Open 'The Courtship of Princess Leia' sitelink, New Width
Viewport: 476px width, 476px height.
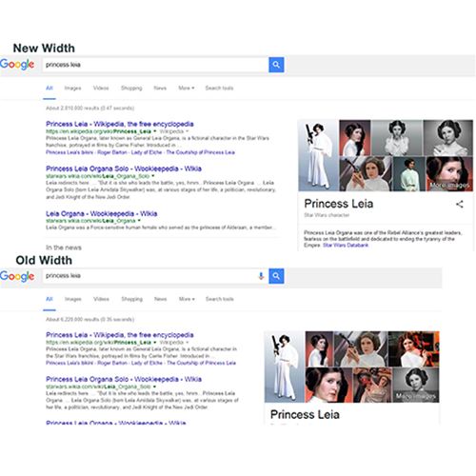201,152
